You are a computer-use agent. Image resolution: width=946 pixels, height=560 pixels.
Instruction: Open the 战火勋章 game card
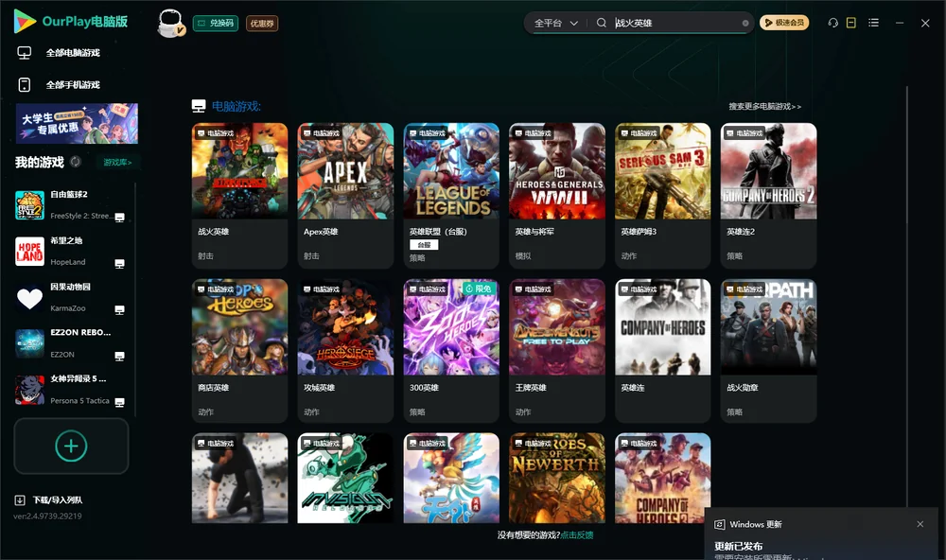[768, 351]
